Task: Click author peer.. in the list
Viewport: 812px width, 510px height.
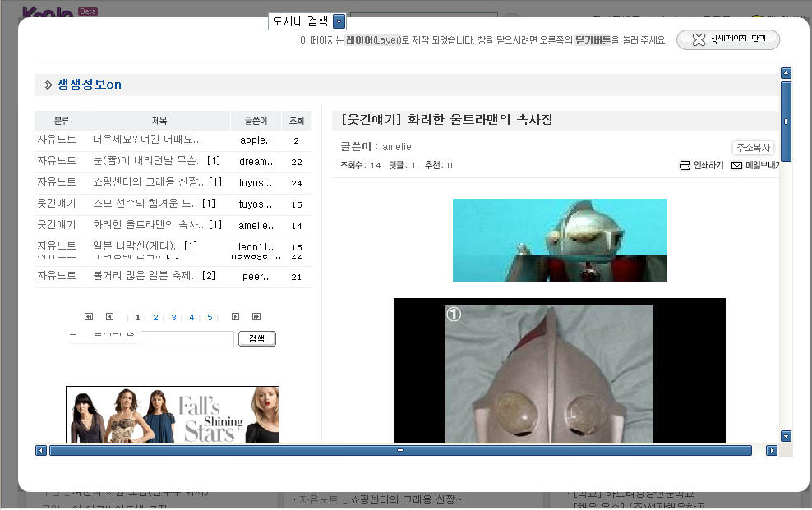Action: [256, 277]
